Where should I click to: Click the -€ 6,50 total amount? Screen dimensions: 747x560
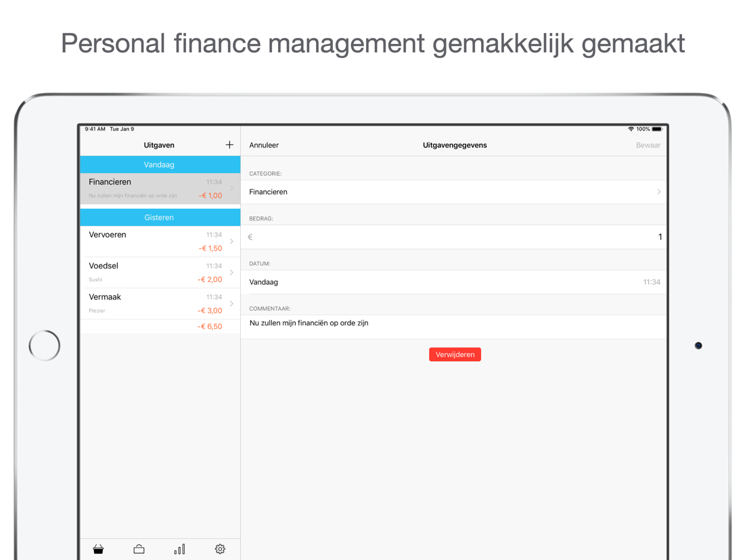pos(210,327)
